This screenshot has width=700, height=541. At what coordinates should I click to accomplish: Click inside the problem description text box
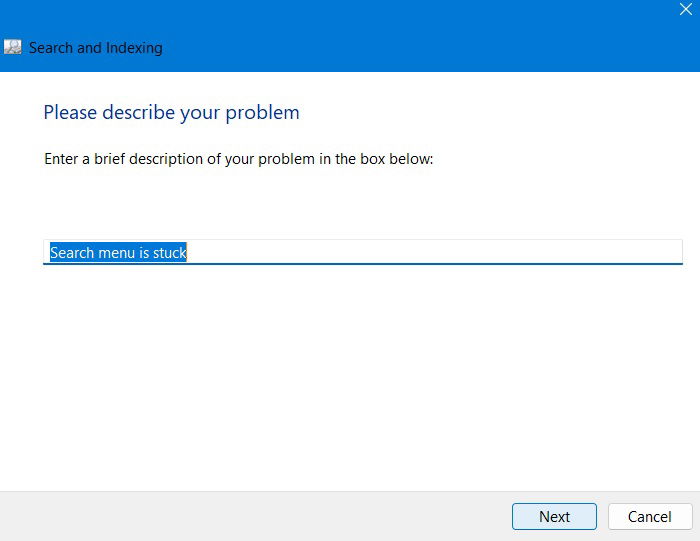coord(362,252)
